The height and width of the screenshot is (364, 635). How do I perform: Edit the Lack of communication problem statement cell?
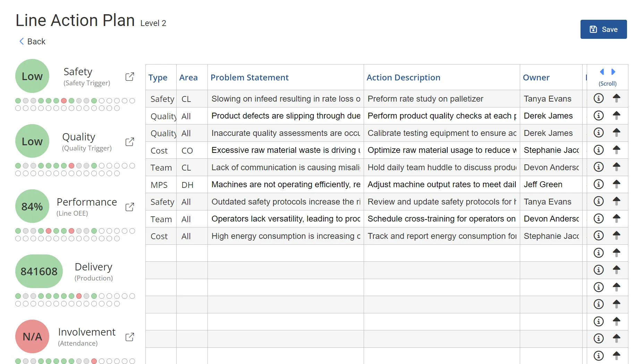[x=285, y=167]
